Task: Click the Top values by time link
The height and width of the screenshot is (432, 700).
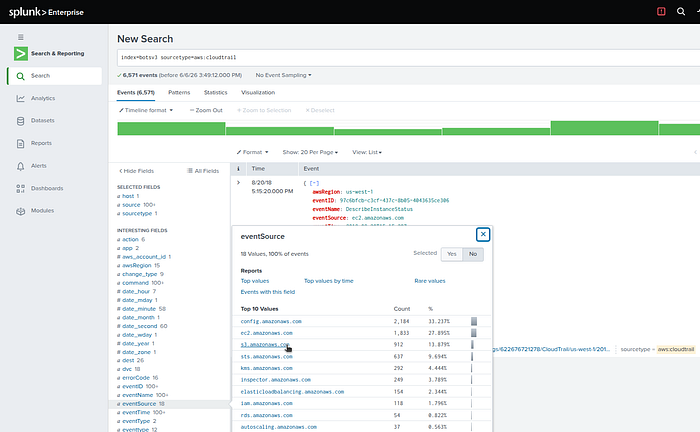Action: pyautogui.click(x=329, y=281)
